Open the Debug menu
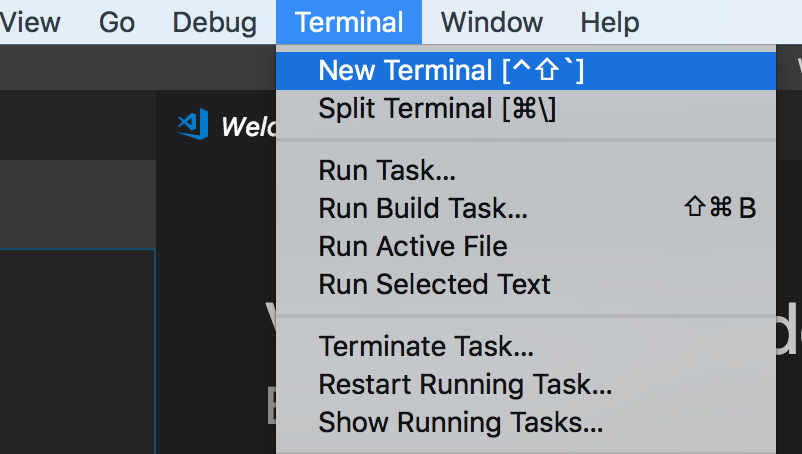802x454 pixels. pyautogui.click(x=214, y=22)
